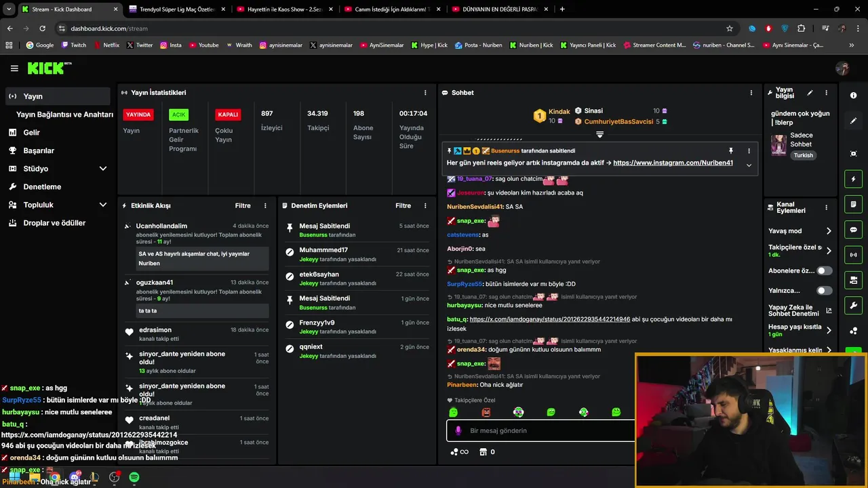Viewport: 868px width, 488px height.
Task: Open the x.com link posted by batu_q
Action: [549, 319]
